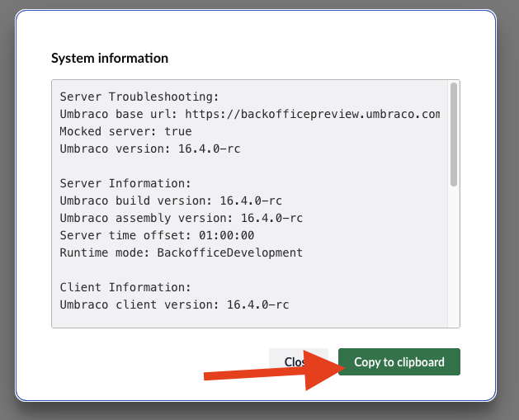Click the Copy to clipboard button
Viewport: 519px width, 420px height.
tap(399, 362)
